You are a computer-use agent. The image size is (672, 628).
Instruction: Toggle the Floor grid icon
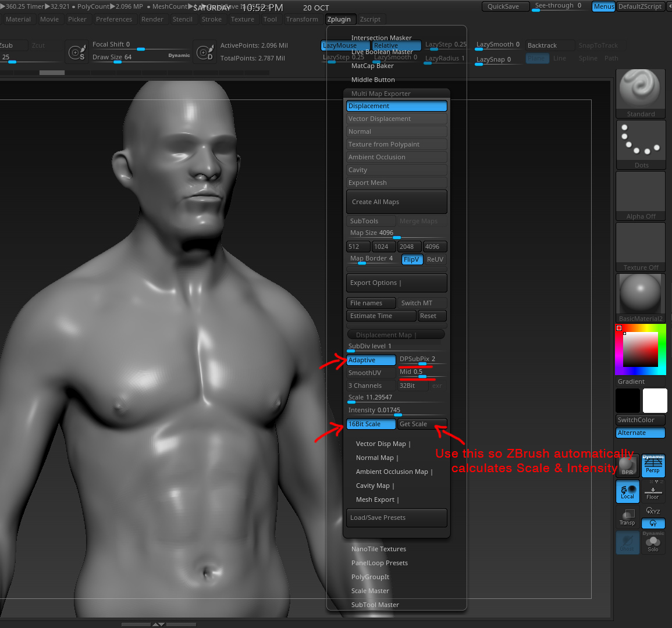[653, 491]
